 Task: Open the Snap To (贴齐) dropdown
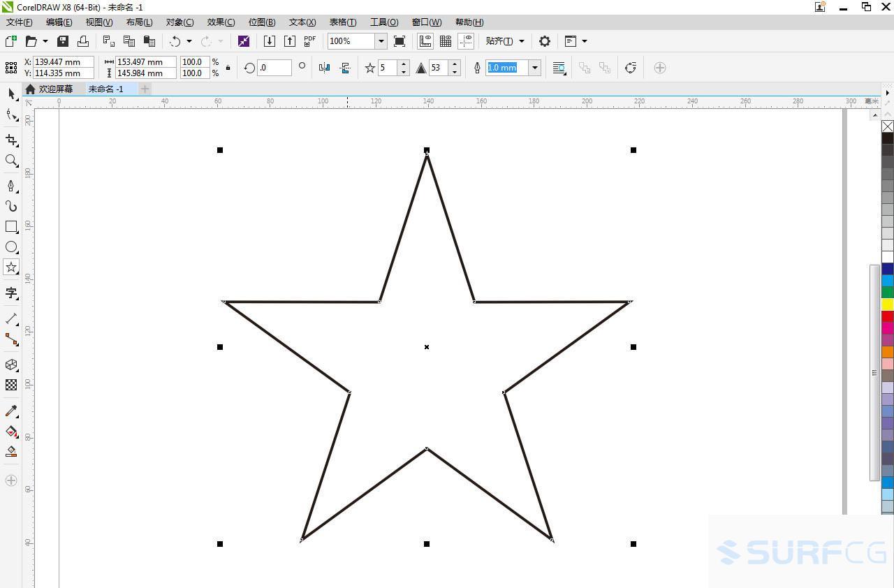[505, 41]
